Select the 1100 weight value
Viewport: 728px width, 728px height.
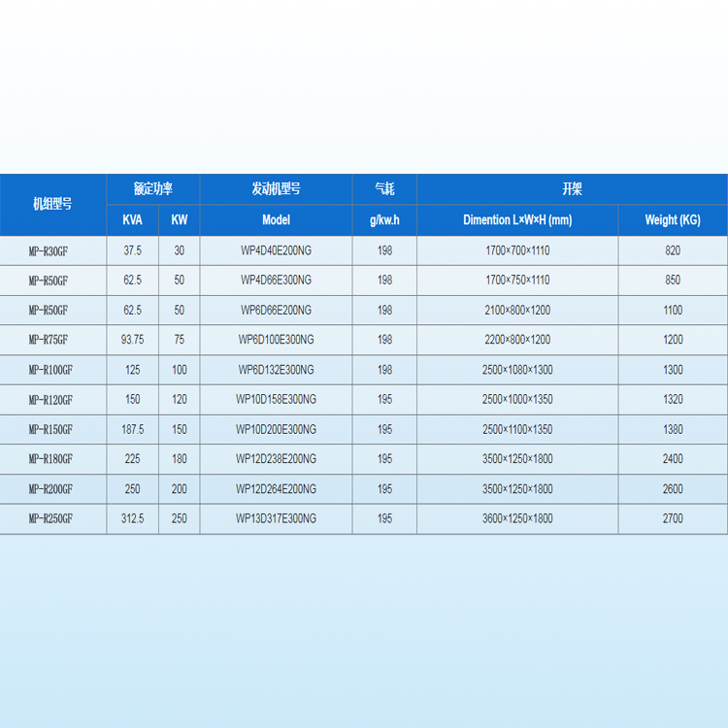pyautogui.click(x=673, y=311)
